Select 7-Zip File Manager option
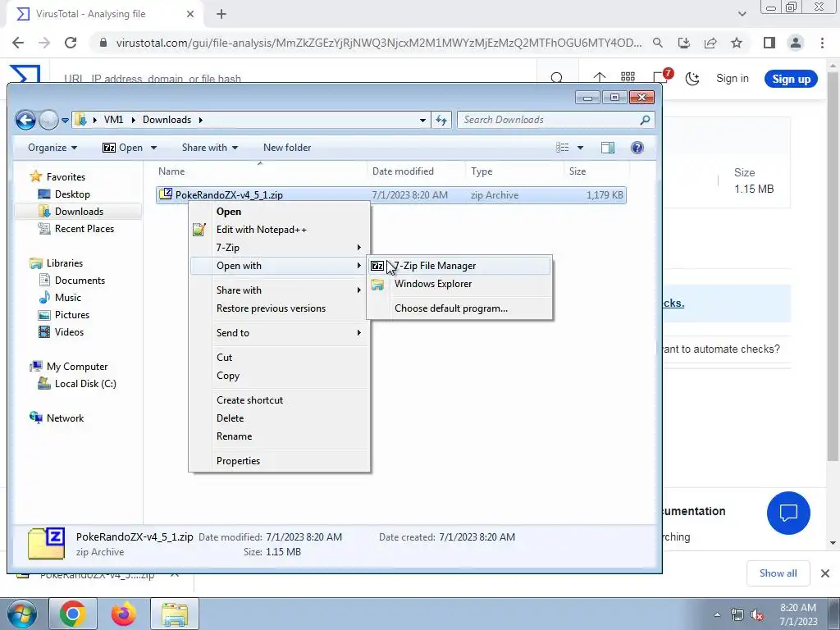The width and height of the screenshot is (840, 630). coord(459,266)
